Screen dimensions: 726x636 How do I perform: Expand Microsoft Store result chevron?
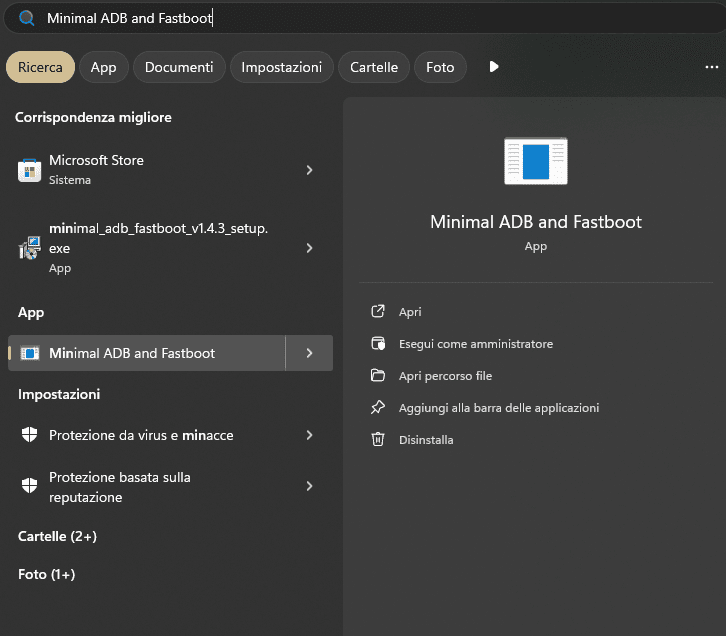(309, 170)
